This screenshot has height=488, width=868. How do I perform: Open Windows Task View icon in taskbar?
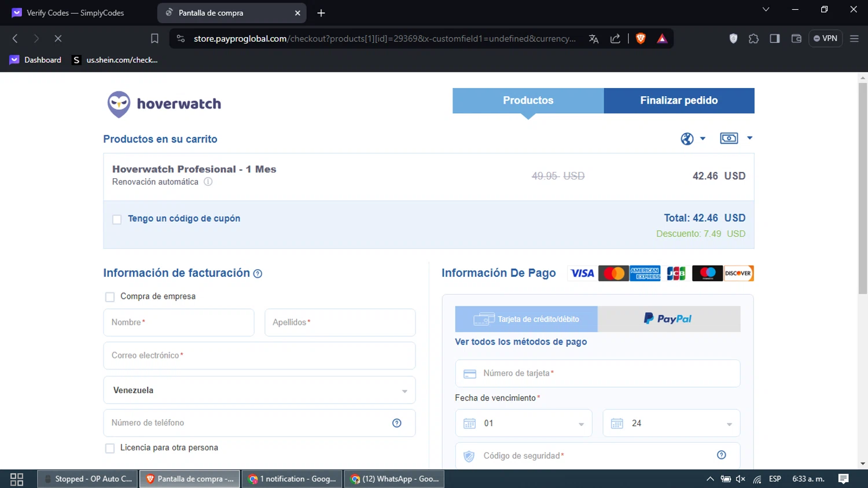click(x=17, y=479)
